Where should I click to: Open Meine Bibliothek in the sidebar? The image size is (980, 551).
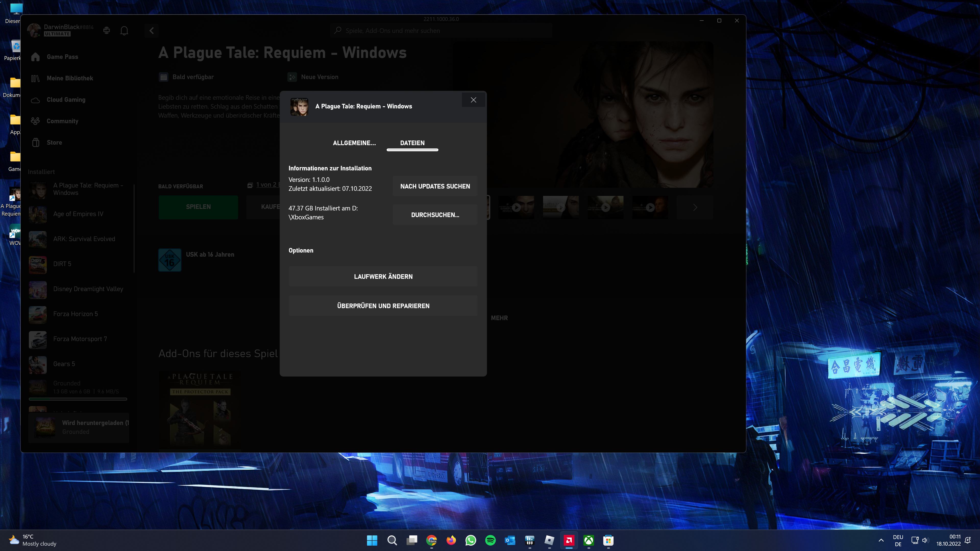point(70,78)
